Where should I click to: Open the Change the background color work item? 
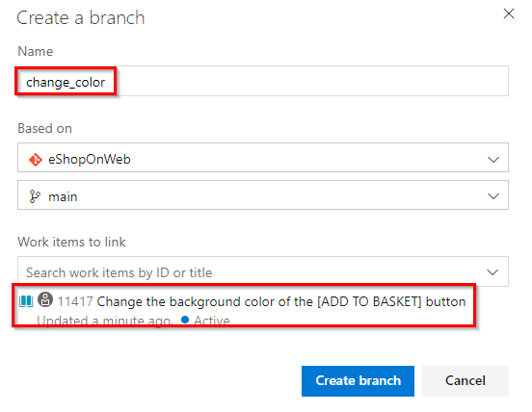coord(281,301)
